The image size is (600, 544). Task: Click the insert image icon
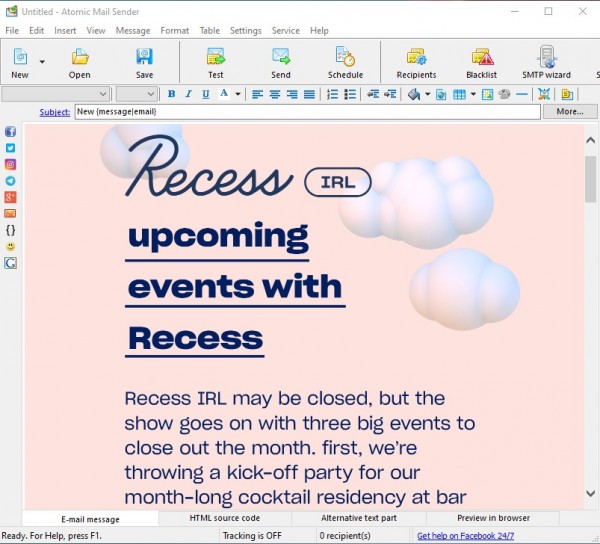point(487,94)
